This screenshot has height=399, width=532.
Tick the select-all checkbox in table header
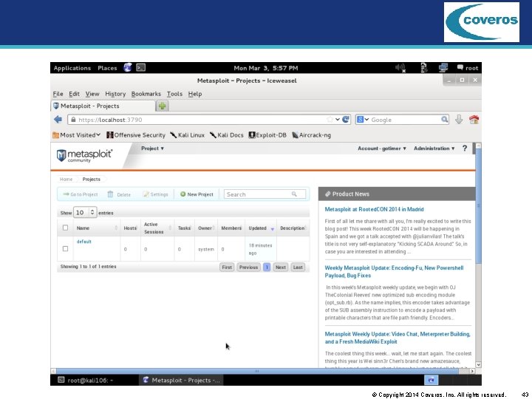(x=66, y=228)
